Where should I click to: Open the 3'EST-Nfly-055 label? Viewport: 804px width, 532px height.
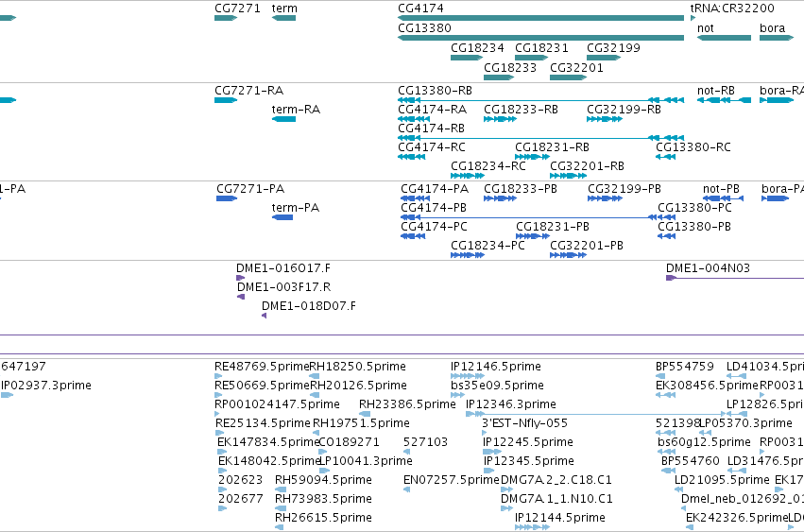coord(524,424)
